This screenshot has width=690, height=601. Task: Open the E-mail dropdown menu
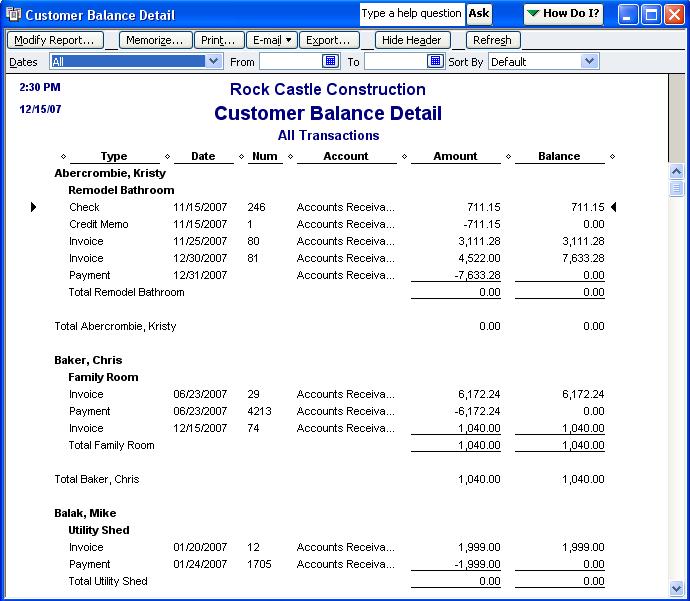[x=272, y=40]
